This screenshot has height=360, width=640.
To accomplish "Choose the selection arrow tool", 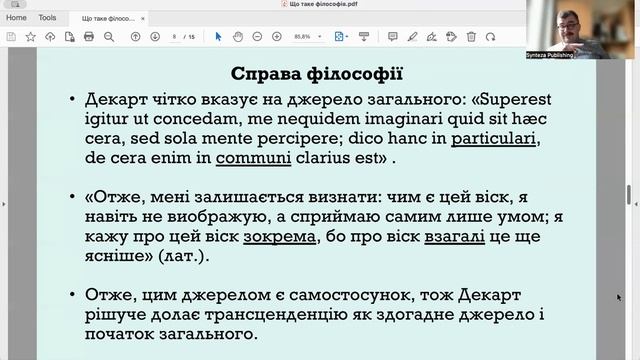I will coord(218,37).
